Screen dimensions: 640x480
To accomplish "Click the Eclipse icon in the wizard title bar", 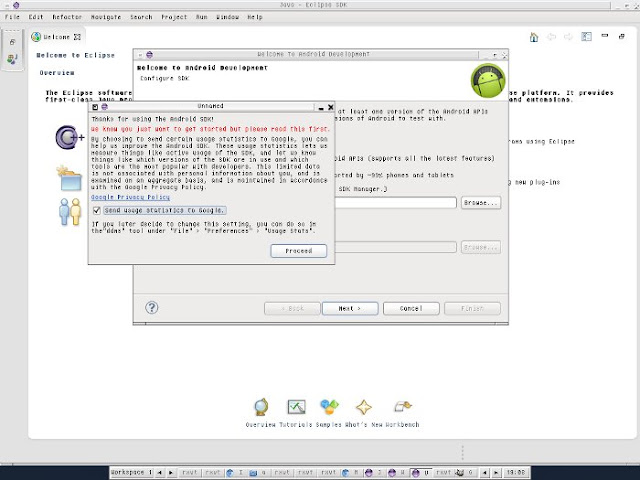I will (x=149, y=54).
